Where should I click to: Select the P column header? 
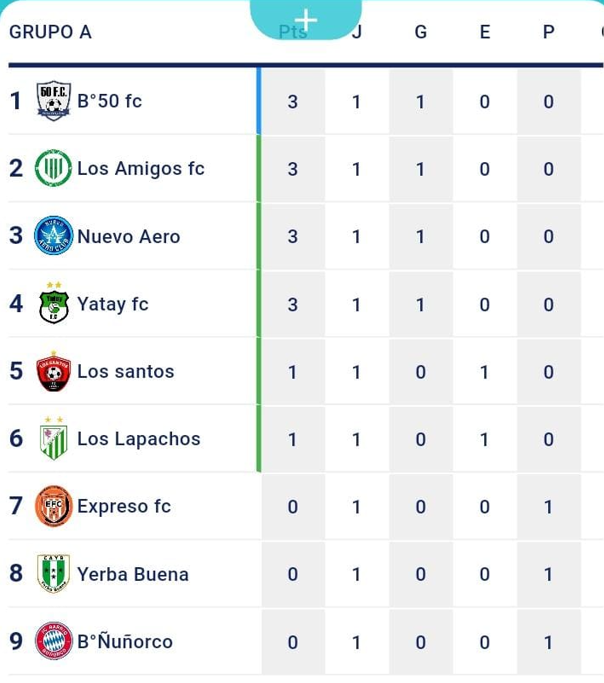click(549, 32)
